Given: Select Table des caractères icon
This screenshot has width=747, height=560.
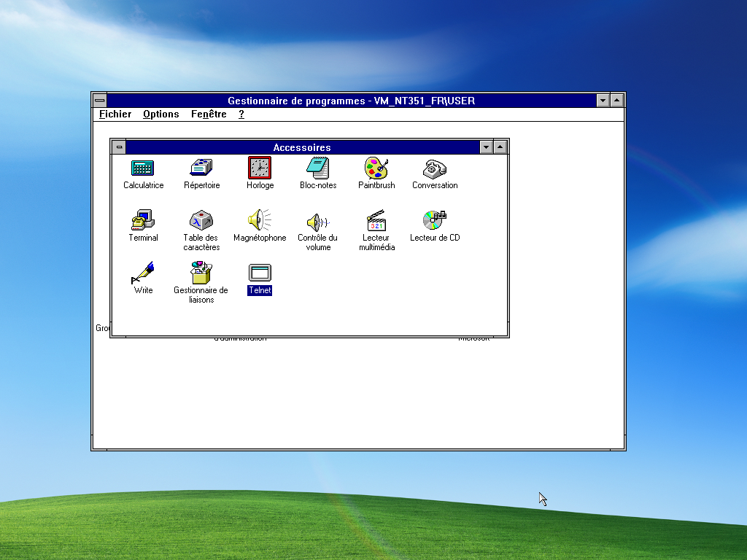Looking at the screenshot, I should pyautogui.click(x=201, y=221).
